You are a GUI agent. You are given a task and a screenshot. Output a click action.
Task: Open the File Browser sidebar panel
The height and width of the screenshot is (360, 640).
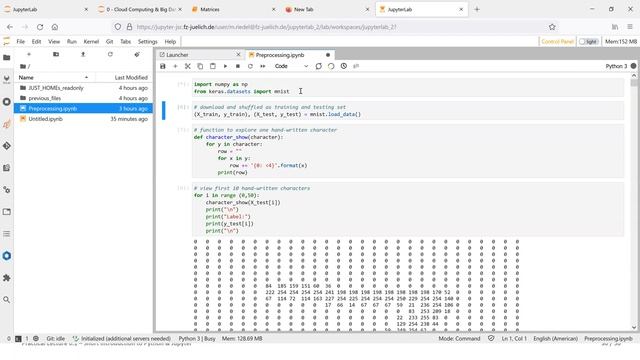tap(7, 58)
